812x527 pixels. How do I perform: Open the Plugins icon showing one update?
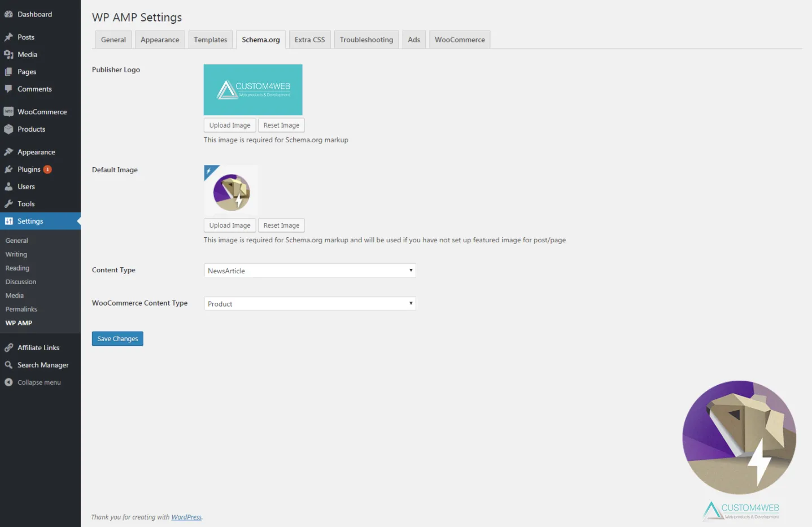point(10,169)
